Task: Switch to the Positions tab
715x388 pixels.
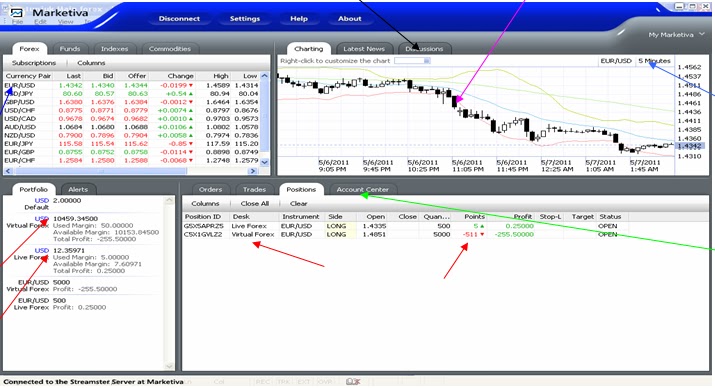Action: tap(301, 189)
